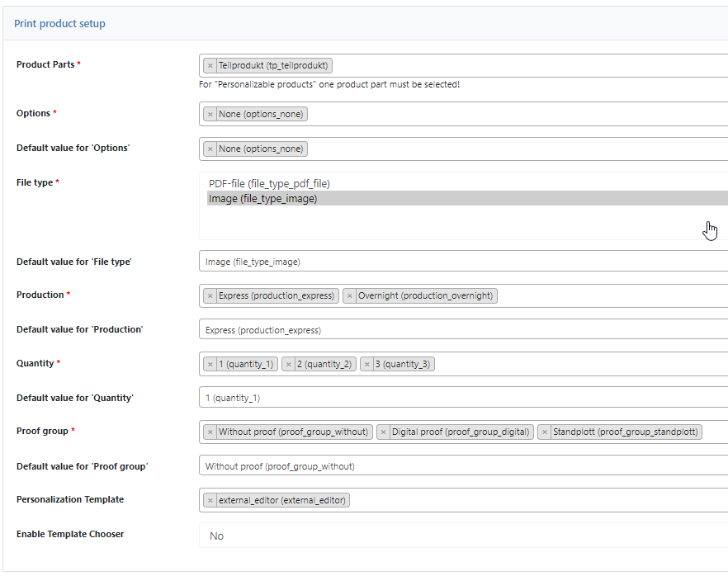Remove Standplott (proof_group_standplott) tag
The image size is (728, 576).
(545, 432)
